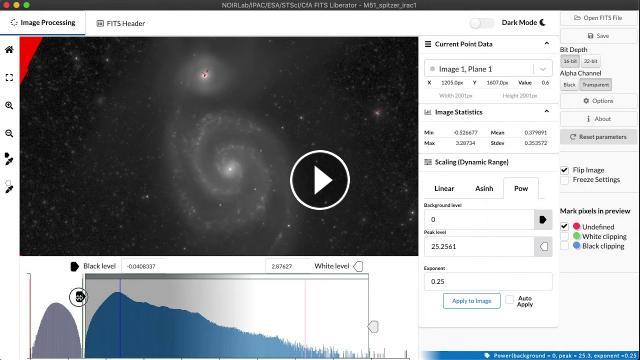Select the Asinh scaling tab

pyautogui.click(x=484, y=189)
